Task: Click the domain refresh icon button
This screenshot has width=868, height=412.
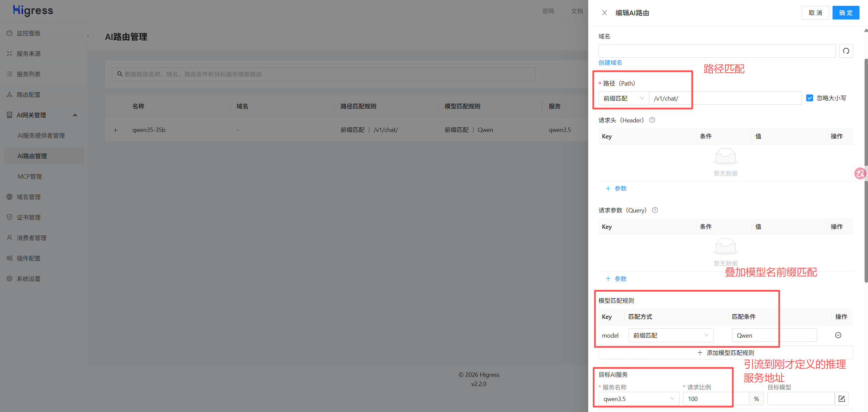Action: [846, 51]
